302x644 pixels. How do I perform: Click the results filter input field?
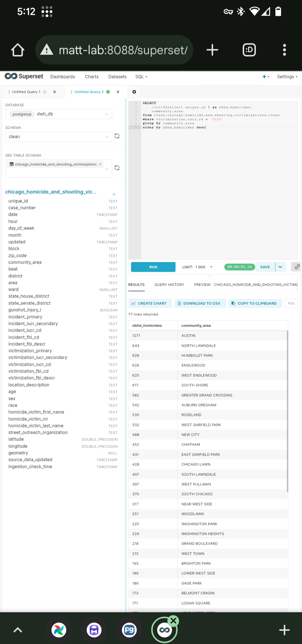pyautogui.click(x=291, y=303)
